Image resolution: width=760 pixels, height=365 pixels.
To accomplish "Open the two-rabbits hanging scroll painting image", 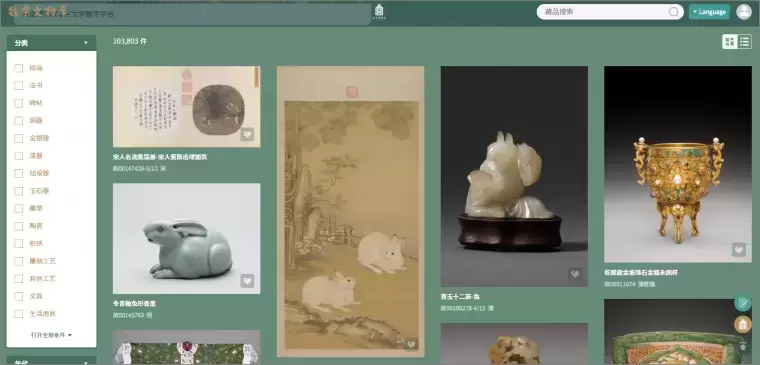I will 350,211.
